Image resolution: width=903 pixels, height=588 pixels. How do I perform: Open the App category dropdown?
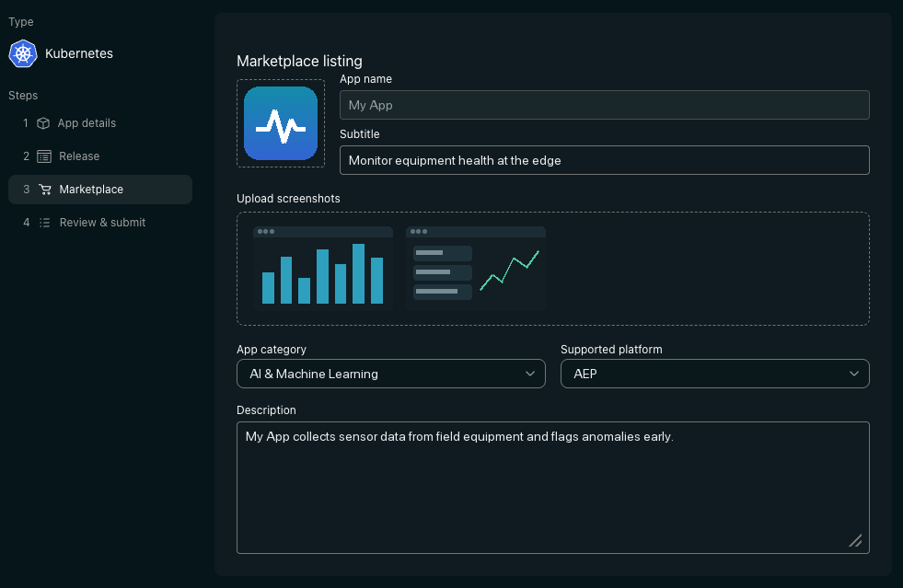click(x=391, y=374)
